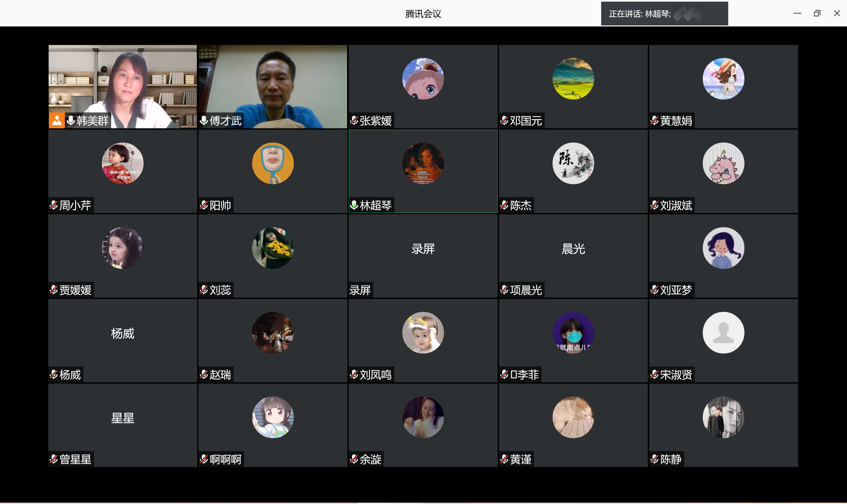Viewport: 847px width, 504px height.
Task: Click 宋淑贤's default gray avatar
Action: tap(723, 332)
